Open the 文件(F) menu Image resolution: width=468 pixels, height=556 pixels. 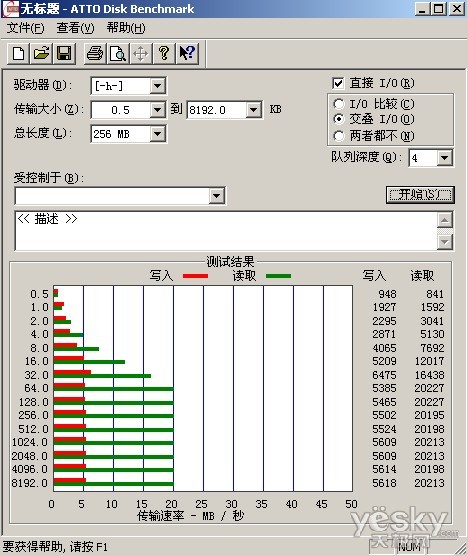26,28
